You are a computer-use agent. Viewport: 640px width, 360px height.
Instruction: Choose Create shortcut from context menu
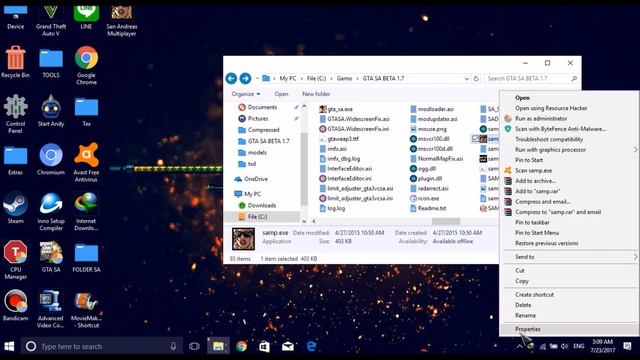534,294
